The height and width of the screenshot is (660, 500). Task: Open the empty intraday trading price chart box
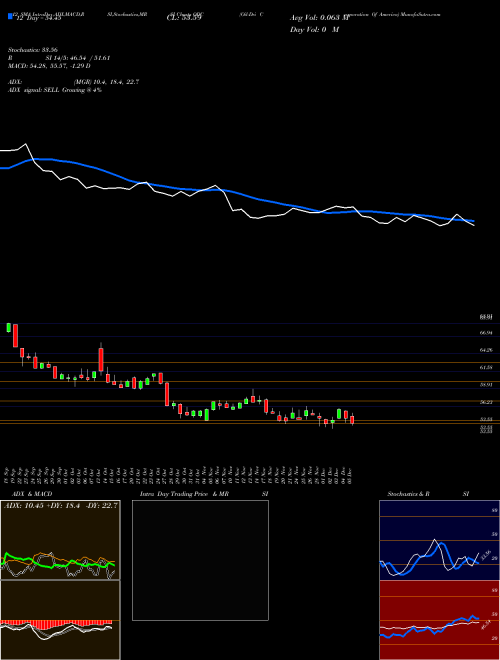click(x=200, y=560)
